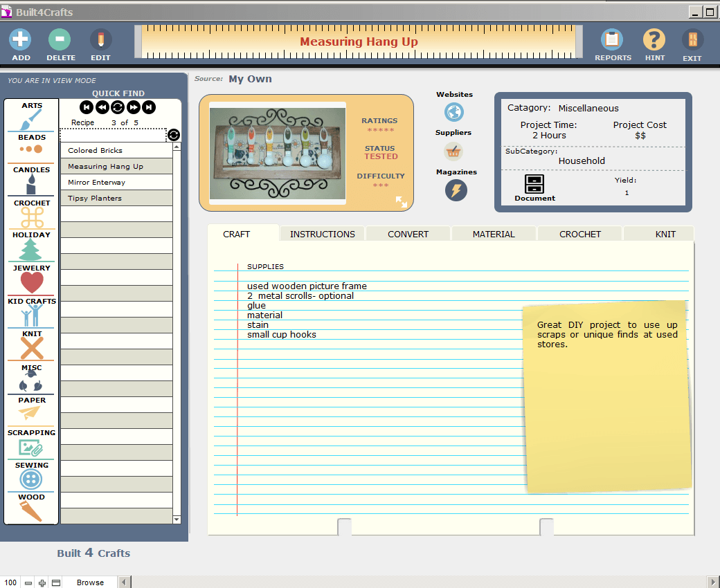Open Suppliers basket icon
Screen dimensions: 720x588
pos(453,151)
